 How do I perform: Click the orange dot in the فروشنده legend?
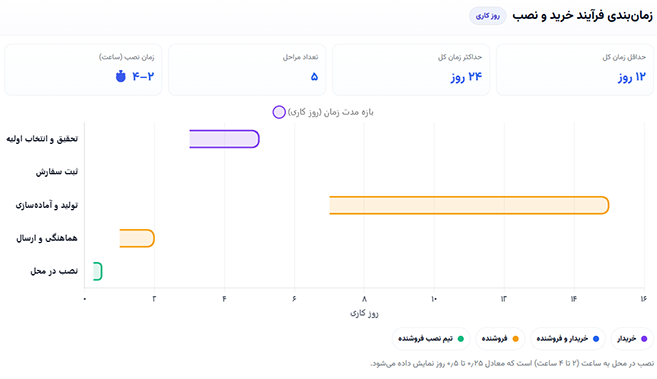(515, 339)
